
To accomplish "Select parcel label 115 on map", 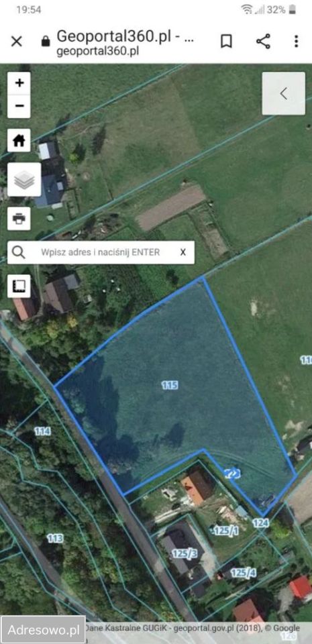I will point(170,385).
